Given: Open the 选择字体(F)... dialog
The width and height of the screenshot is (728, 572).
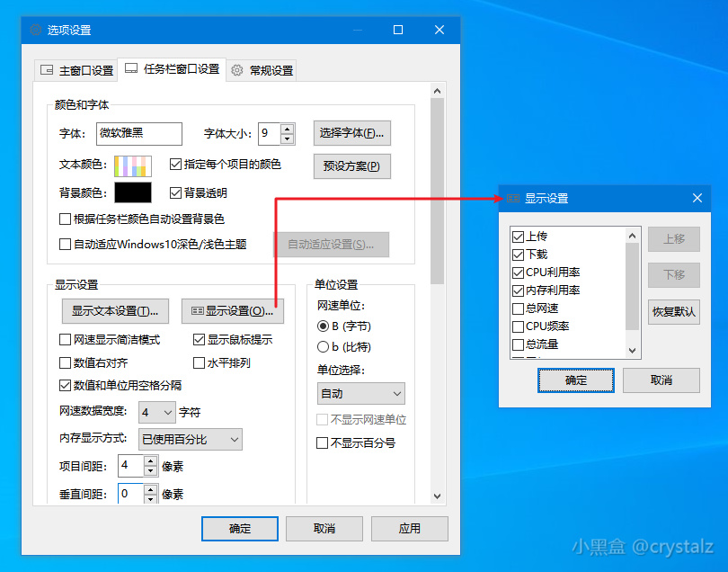Looking at the screenshot, I should tap(352, 133).
